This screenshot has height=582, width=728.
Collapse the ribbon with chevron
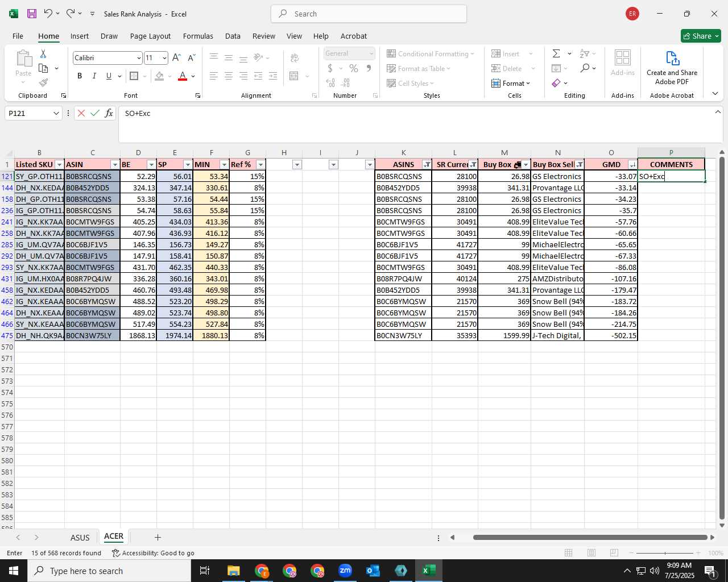pos(715,94)
